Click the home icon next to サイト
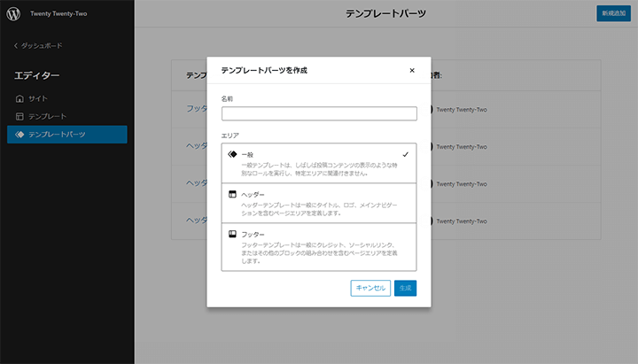This screenshot has width=638, height=364. pyautogui.click(x=19, y=98)
